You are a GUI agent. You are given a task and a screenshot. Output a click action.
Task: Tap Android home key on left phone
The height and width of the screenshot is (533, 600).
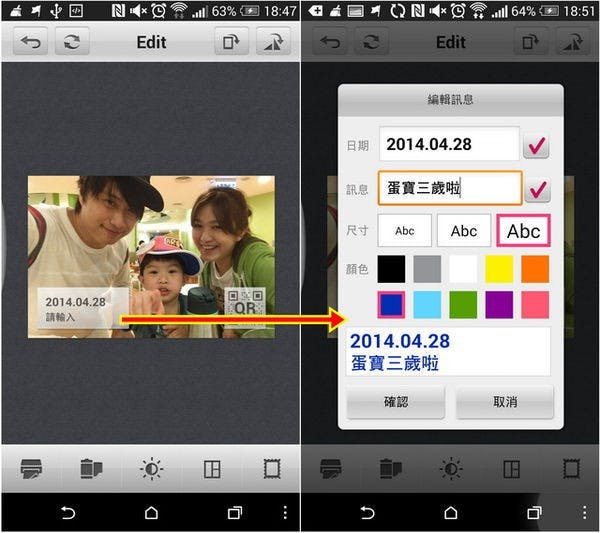(x=152, y=513)
